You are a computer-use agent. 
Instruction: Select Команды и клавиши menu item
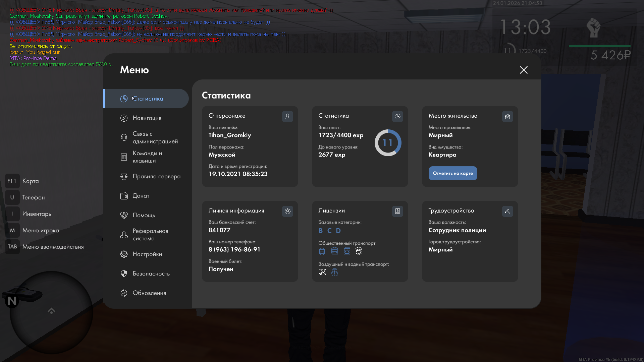(x=147, y=157)
